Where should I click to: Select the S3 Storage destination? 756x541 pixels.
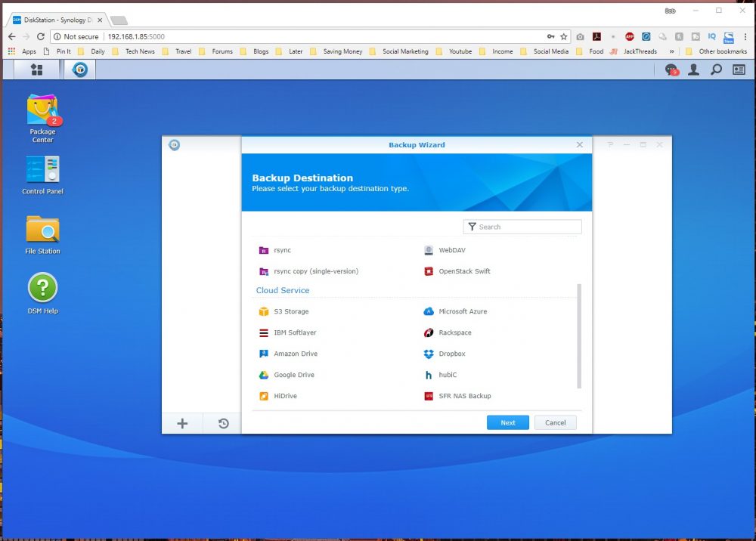[283, 312]
